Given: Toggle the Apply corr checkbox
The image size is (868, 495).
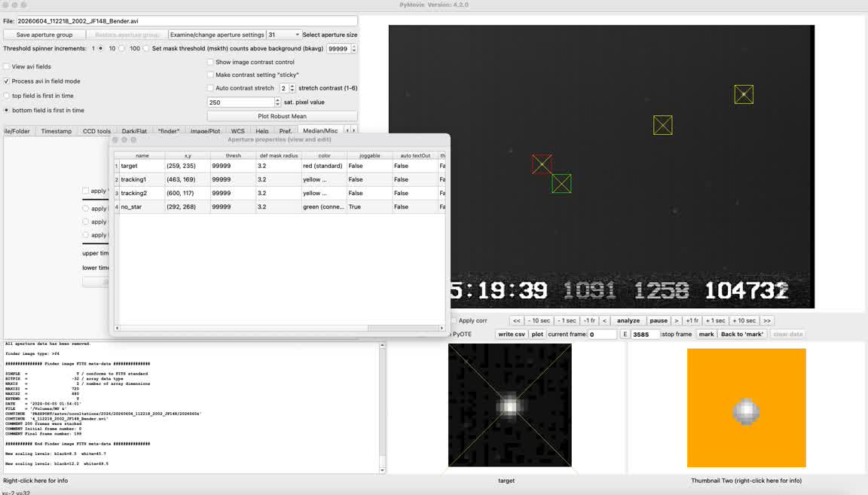Looking at the screenshot, I should pyautogui.click(x=454, y=321).
